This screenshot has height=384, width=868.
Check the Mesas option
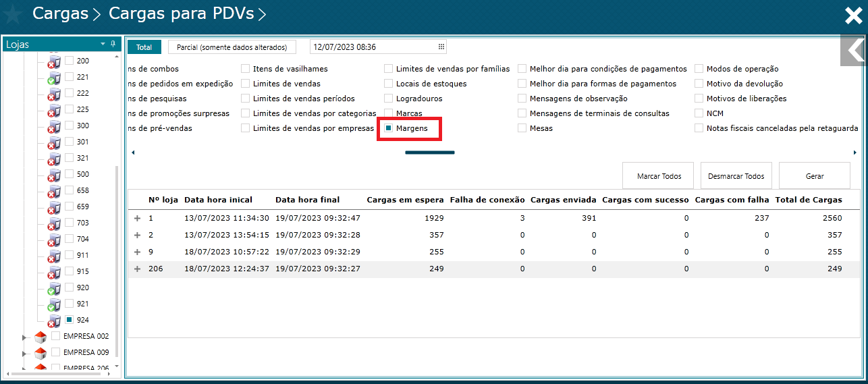522,128
